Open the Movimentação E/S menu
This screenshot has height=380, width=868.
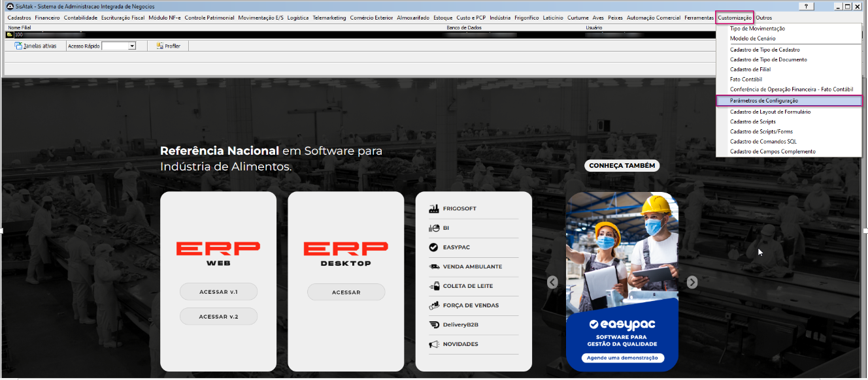[x=261, y=18]
